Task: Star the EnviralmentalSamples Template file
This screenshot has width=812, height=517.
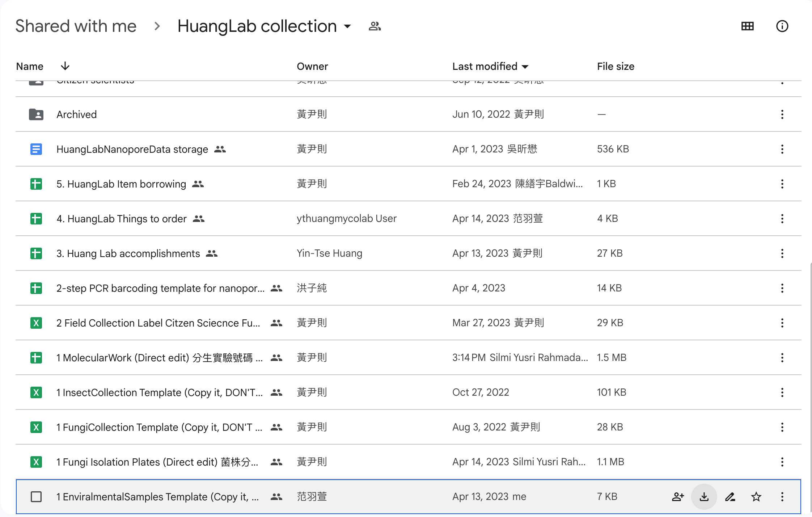Action: [x=756, y=497]
